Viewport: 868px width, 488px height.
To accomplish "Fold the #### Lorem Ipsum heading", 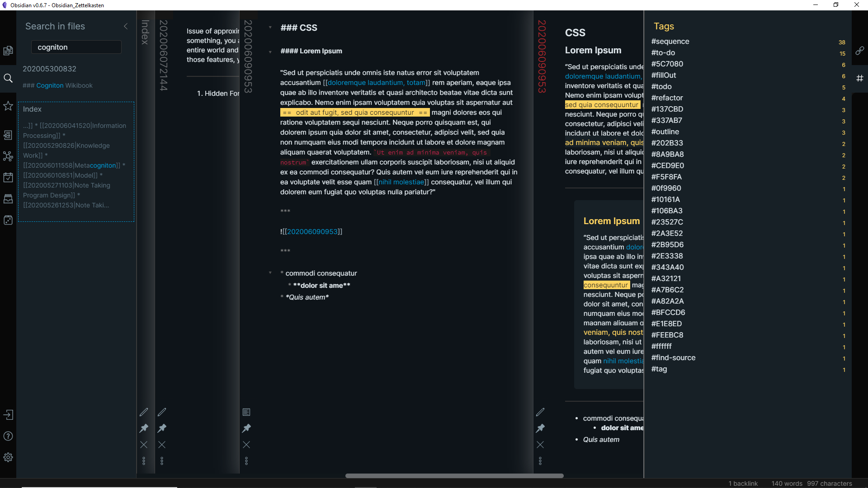I will tap(270, 52).
